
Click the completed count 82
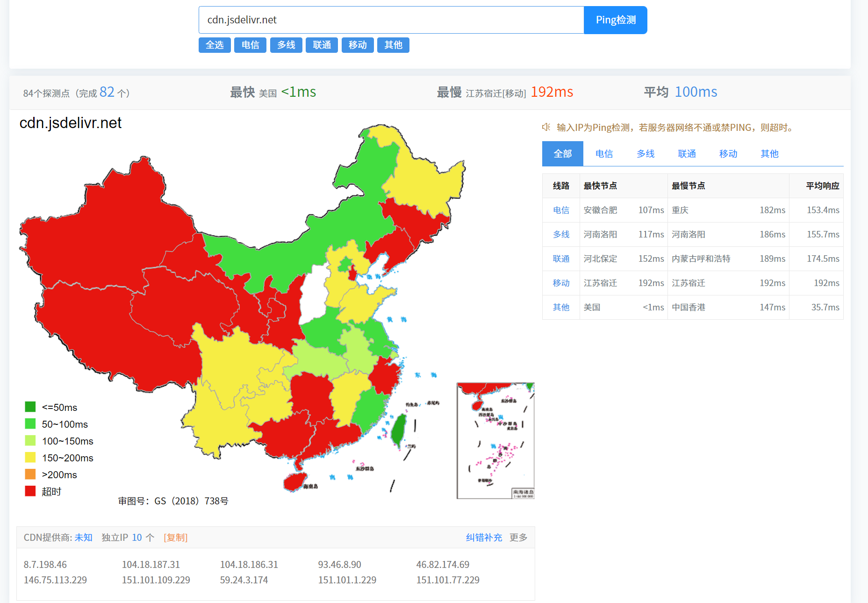click(x=107, y=92)
